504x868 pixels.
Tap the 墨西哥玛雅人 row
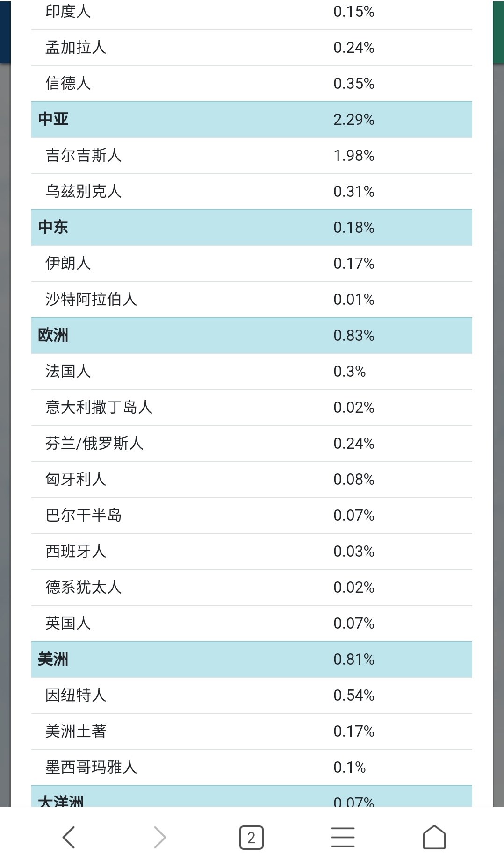(x=252, y=768)
